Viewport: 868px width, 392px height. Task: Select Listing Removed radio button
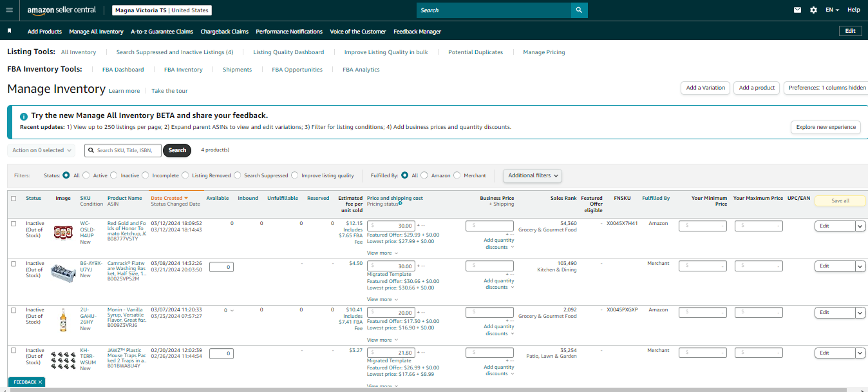coord(185,175)
